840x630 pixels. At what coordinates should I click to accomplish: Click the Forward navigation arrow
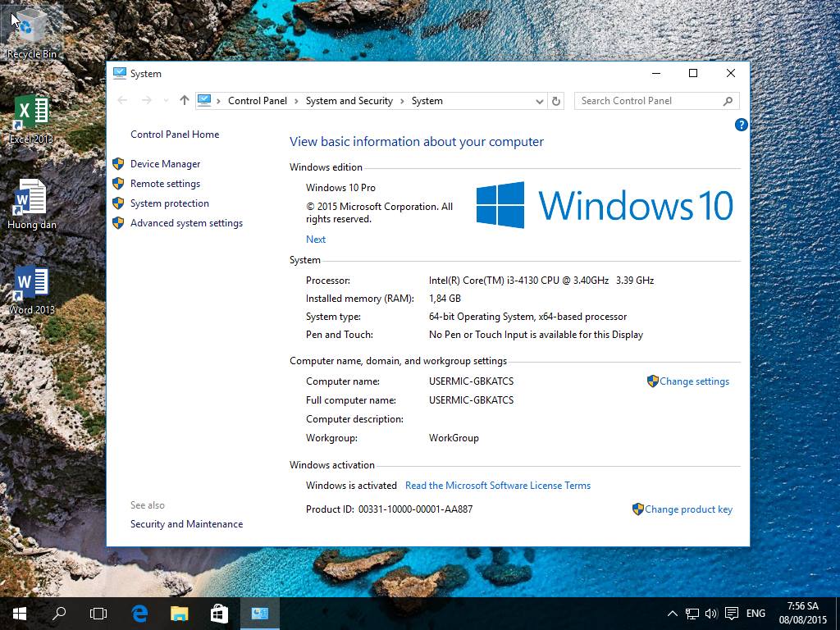pyautogui.click(x=146, y=100)
